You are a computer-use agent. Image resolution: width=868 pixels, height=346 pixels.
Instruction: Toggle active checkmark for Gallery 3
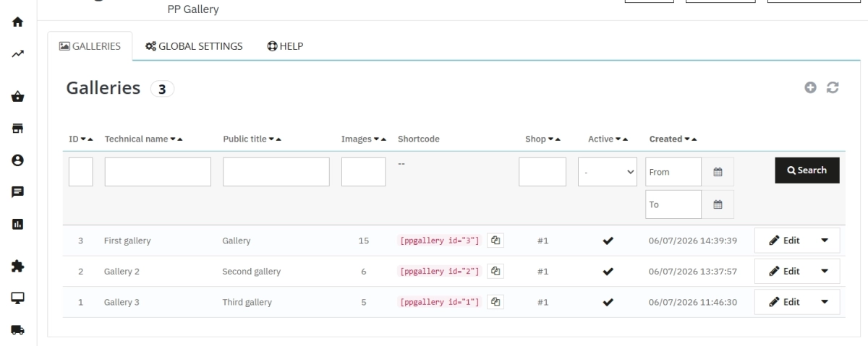[608, 303]
